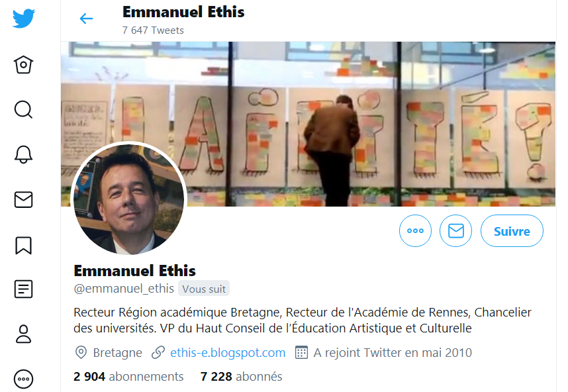Click the Twitter bird logo
The height and width of the screenshot is (392, 568).
click(x=24, y=18)
